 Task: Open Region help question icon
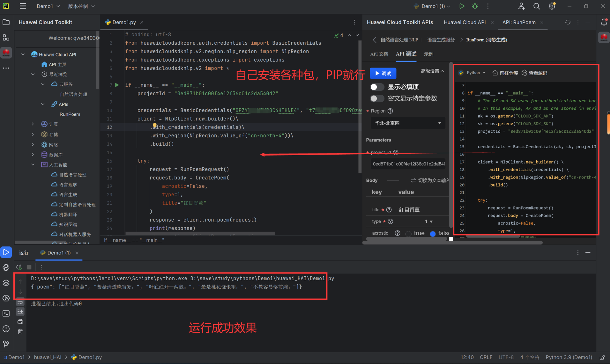tap(390, 111)
